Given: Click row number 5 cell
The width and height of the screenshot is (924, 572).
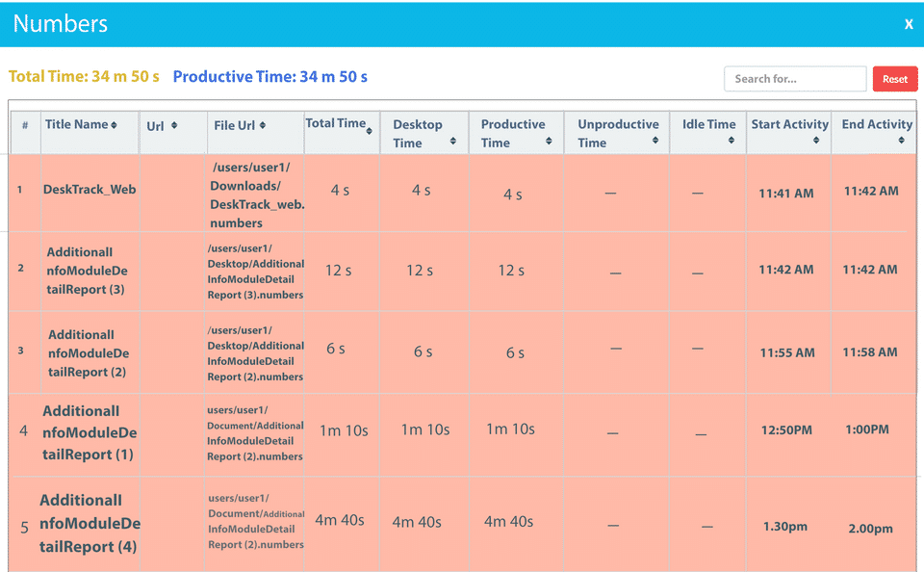Looking at the screenshot, I should pos(24,527).
